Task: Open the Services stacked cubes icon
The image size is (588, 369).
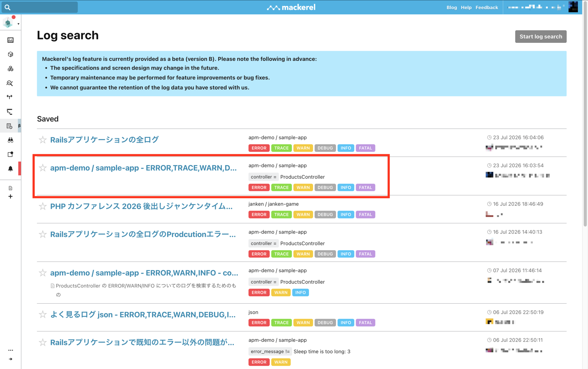Action: coord(10,69)
